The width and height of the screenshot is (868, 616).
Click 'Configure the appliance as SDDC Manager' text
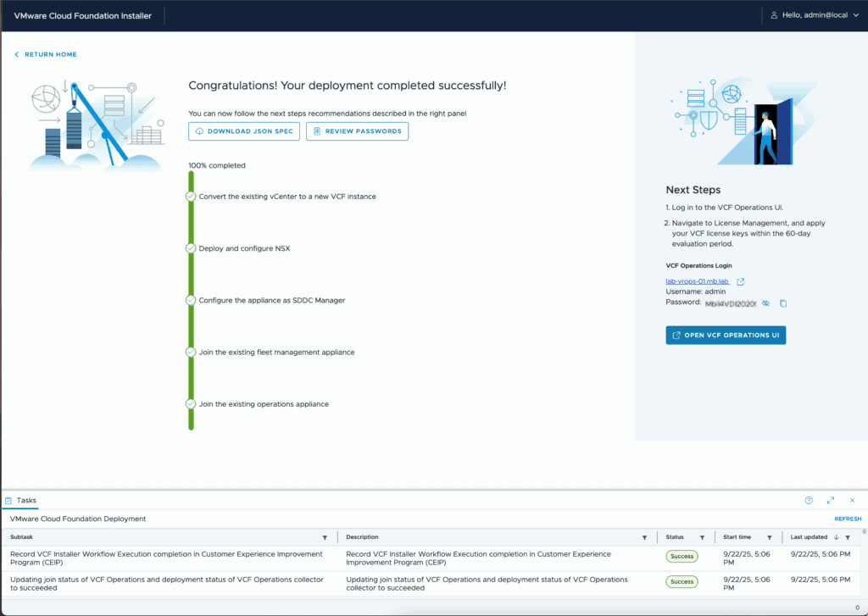pos(272,300)
